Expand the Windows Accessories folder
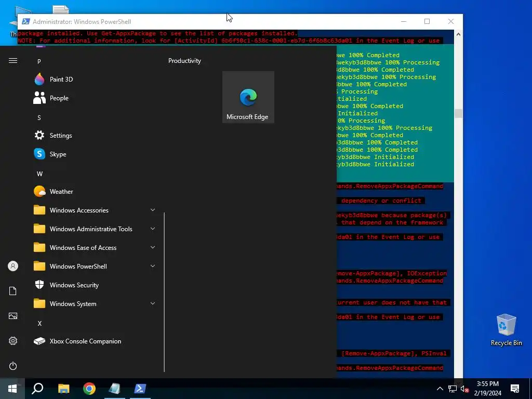 click(x=95, y=210)
